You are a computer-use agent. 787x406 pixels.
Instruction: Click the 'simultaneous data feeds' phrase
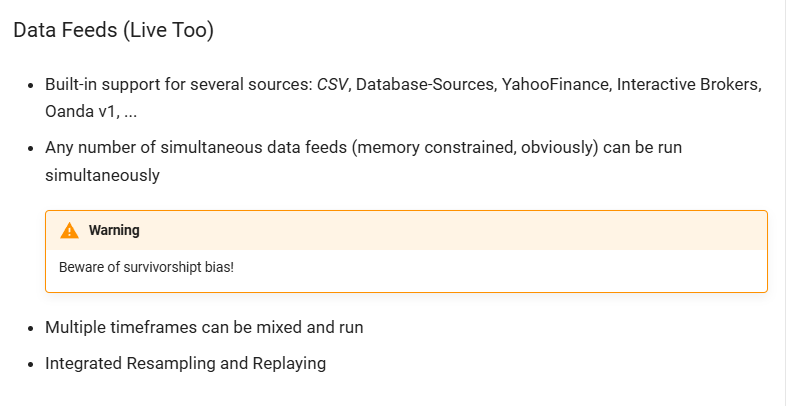coord(254,148)
